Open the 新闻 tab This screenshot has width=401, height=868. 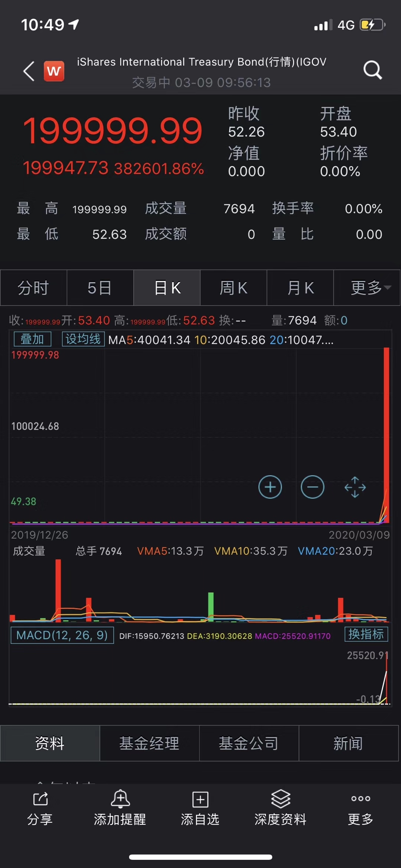(349, 743)
